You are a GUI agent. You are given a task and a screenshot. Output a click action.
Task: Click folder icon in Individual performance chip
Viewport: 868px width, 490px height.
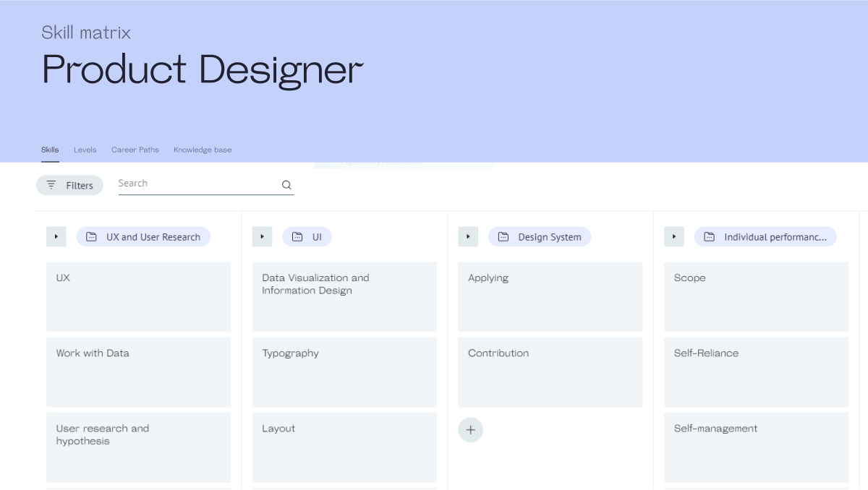(710, 237)
